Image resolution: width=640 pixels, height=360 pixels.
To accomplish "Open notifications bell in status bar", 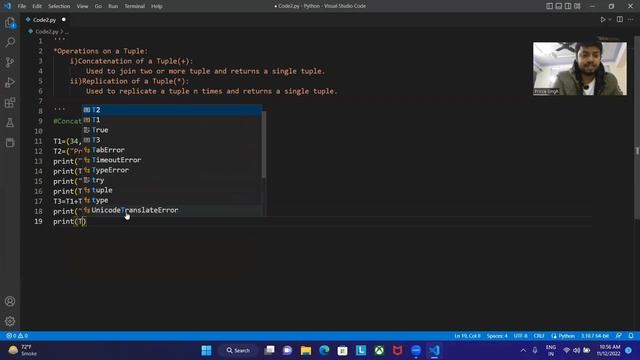I will click(x=631, y=336).
